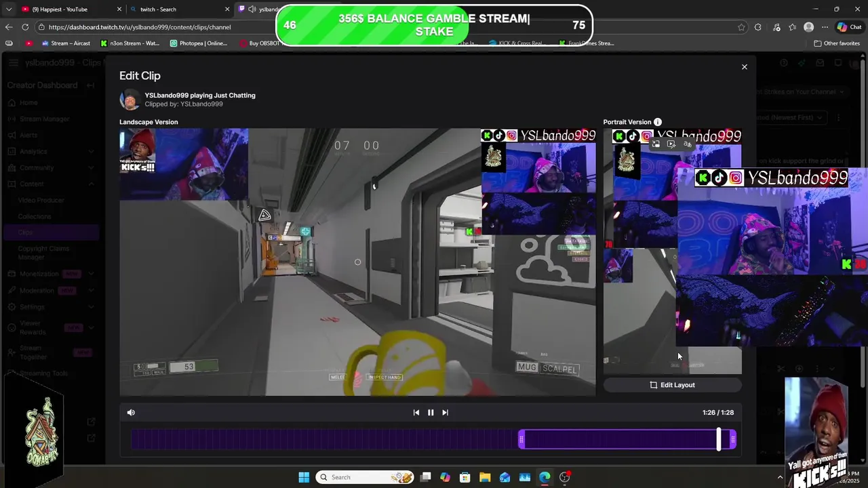Open Outlook from the taskbar
The image size is (868, 488).
click(x=505, y=477)
